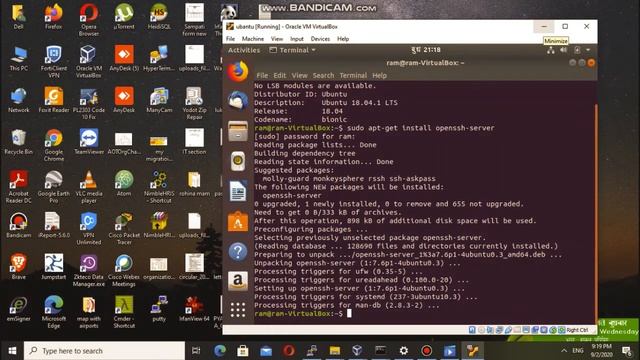Open Amazon launcher in the Ubuntu dock
This screenshot has width=640, height=360.
tap(238, 281)
